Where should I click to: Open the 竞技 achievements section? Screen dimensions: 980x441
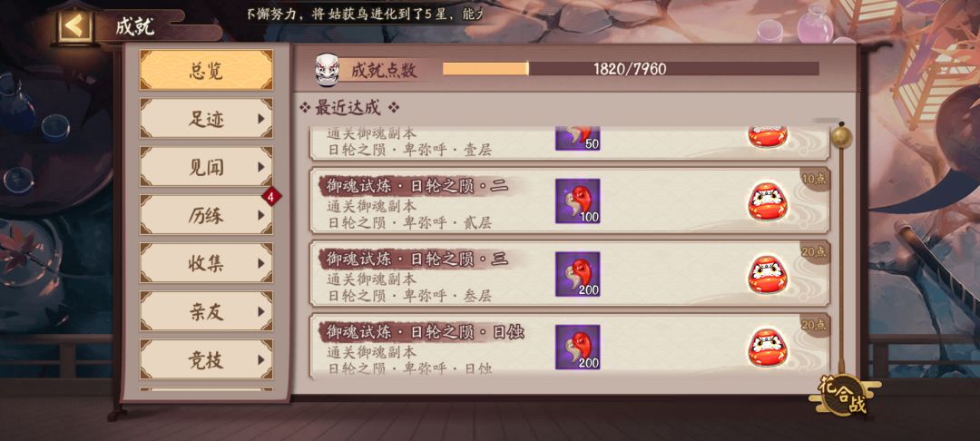(206, 360)
